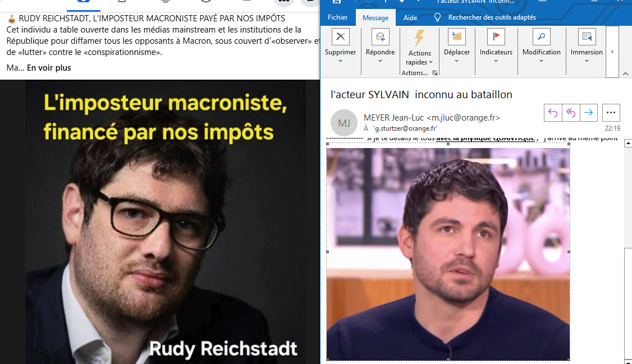Image resolution: width=632 pixels, height=364 pixels.
Task: Click the Indicateurs red flag icon
Action: 496,37
